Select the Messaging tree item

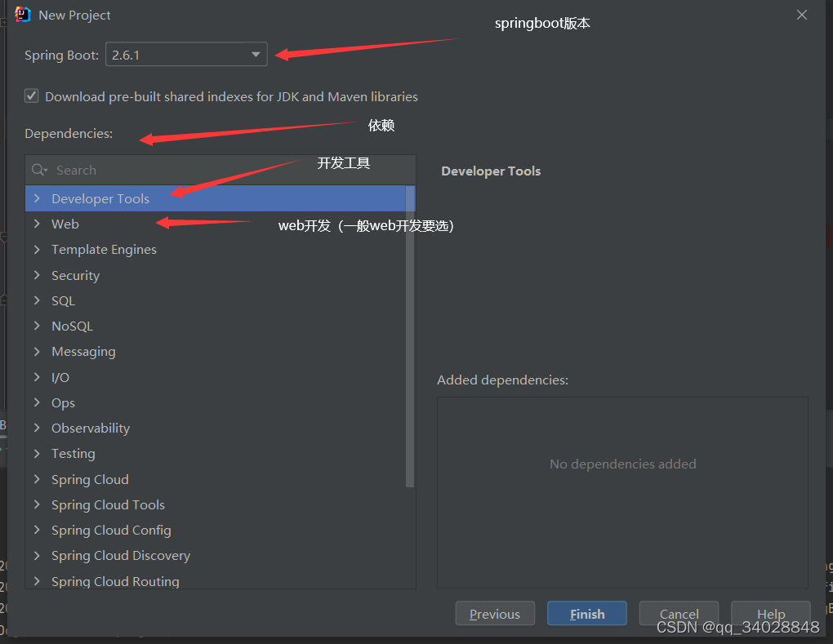click(x=83, y=351)
